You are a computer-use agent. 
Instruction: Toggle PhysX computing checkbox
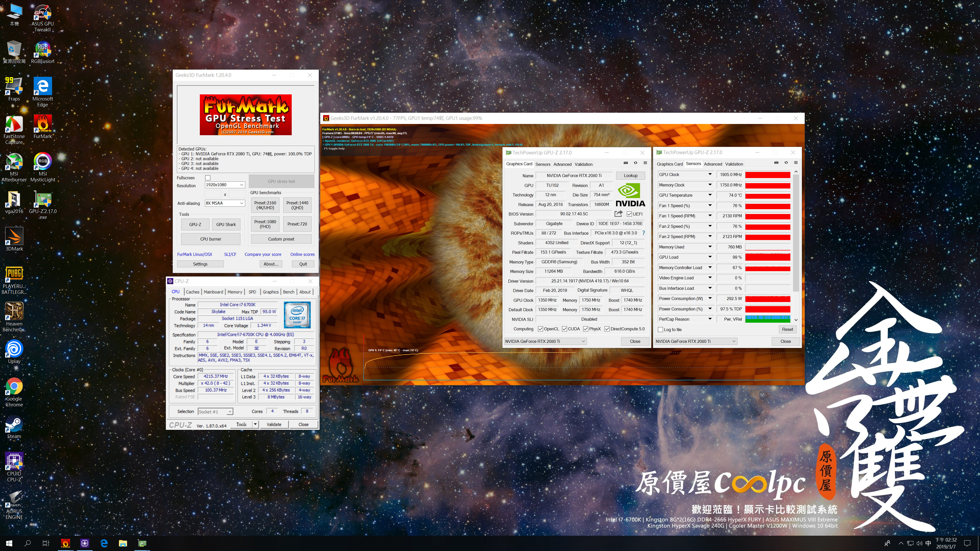click(x=585, y=329)
